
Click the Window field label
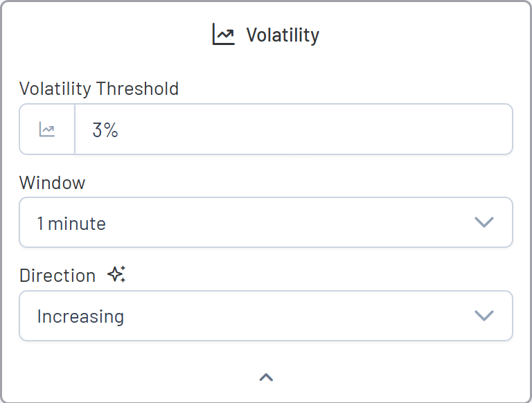click(x=53, y=183)
